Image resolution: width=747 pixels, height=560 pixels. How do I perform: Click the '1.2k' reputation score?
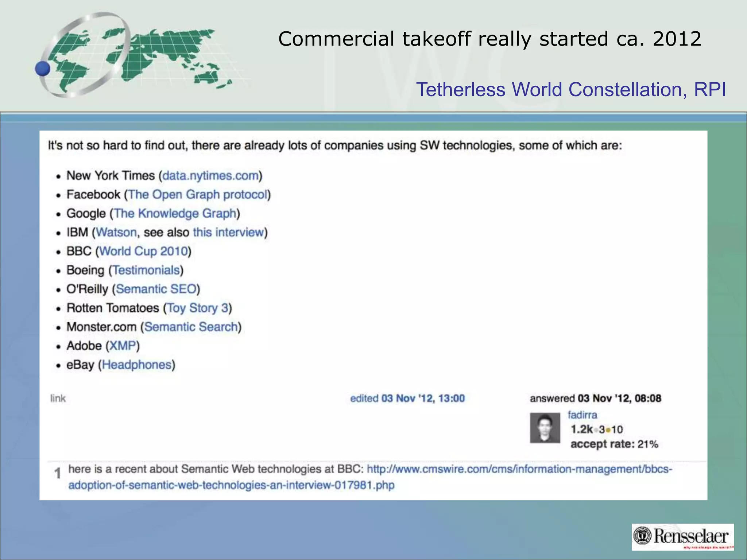tap(581, 429)
